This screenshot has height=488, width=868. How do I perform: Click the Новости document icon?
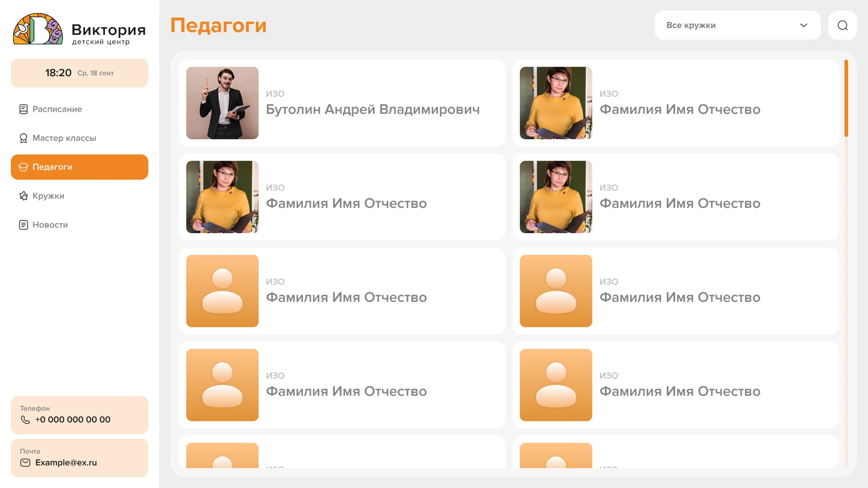(23, 225)
